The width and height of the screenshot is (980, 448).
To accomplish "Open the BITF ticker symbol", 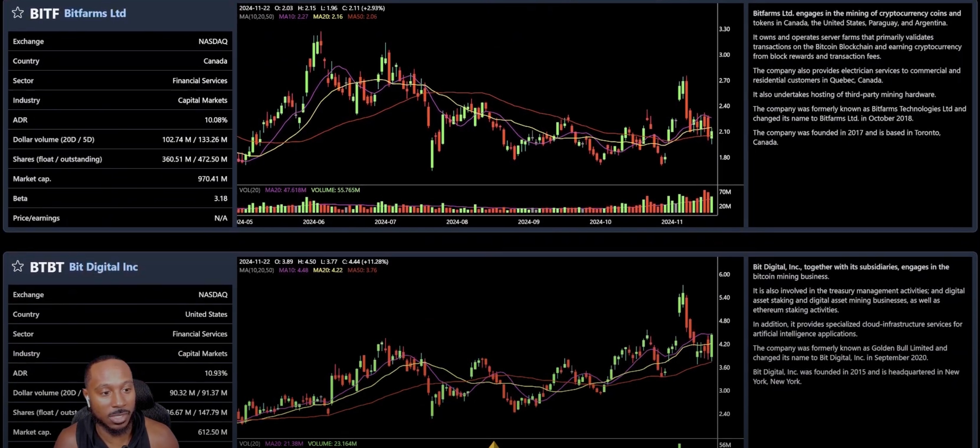I will (x=45, y=14).
